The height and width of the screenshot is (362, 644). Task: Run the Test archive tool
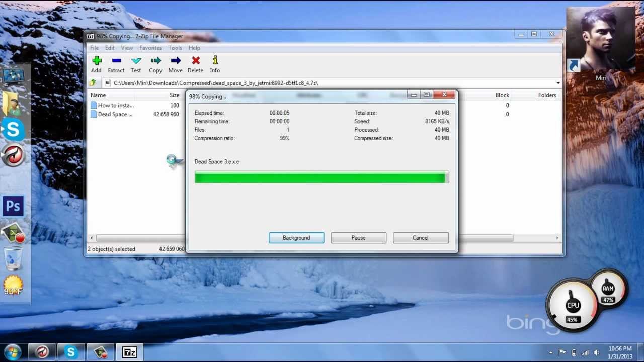136,61
